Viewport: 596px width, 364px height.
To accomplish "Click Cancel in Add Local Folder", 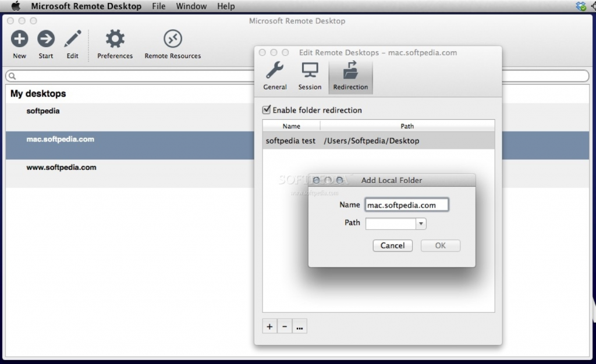I will tap(392, 245).
